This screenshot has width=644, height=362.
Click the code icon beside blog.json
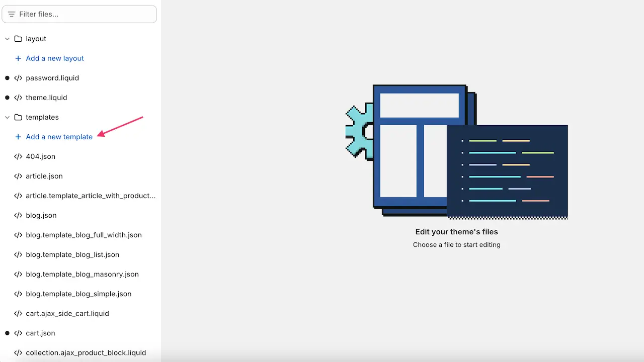pyautogui.click(x=18, y=215)
